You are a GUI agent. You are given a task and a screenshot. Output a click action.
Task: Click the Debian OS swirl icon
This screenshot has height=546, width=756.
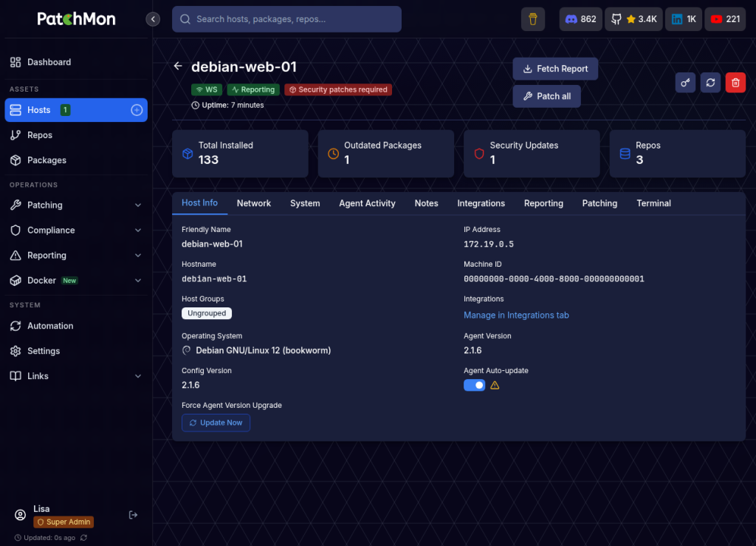pyautogui.click(x=187, y=350)
